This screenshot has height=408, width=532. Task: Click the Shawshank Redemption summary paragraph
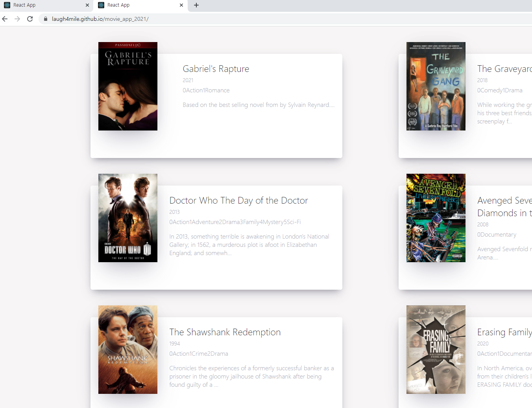pos(252,377)
